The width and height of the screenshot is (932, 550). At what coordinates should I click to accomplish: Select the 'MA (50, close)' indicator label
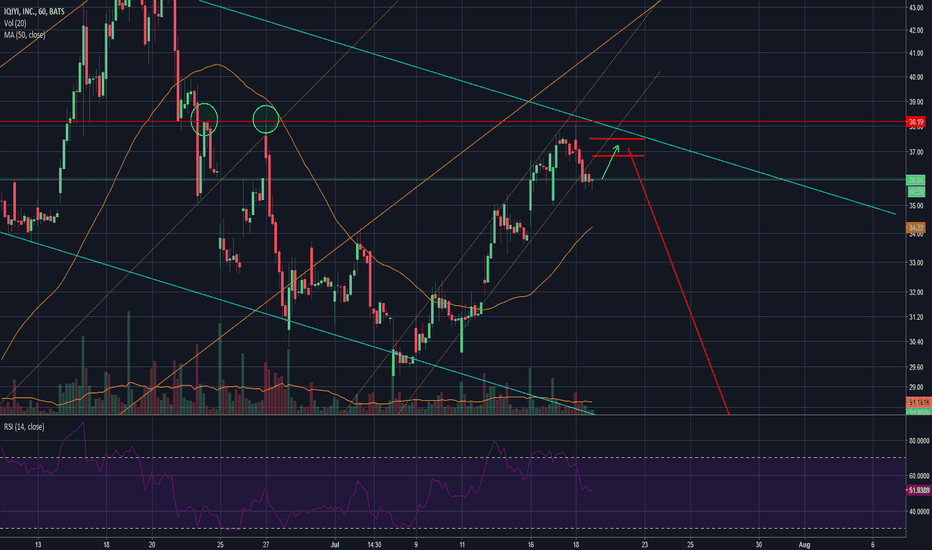click(24, 35)
